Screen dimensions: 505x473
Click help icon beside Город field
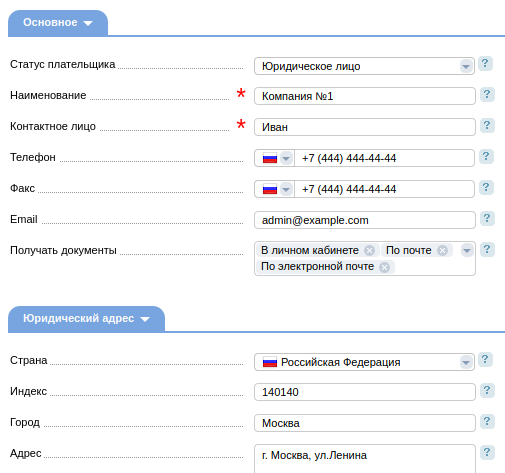click(487, 421)
